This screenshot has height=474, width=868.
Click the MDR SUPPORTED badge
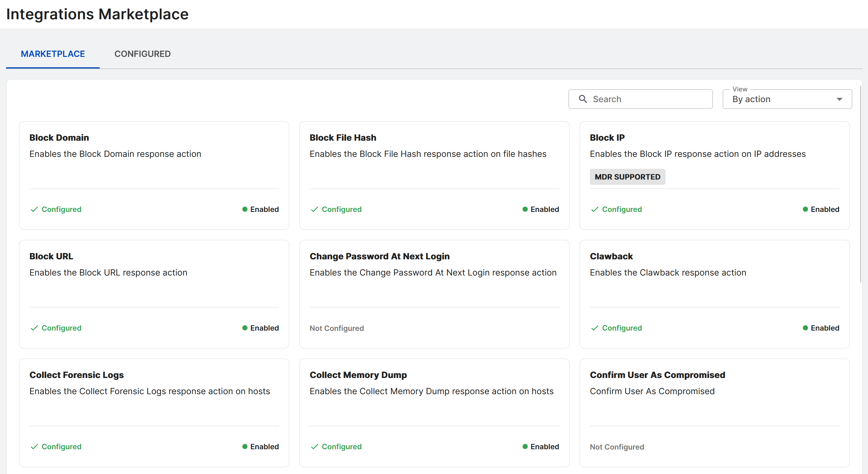coord(628,177)
